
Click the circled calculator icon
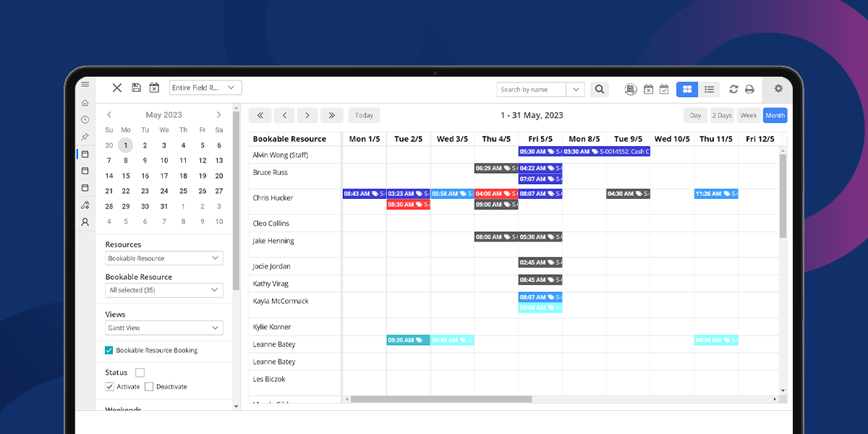tap(631, 90)
